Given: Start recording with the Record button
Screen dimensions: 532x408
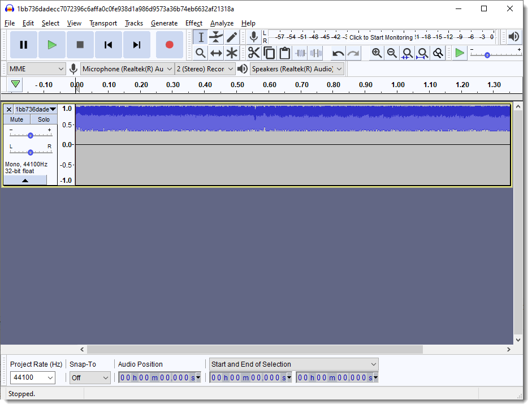Looking at the screenshot, I should (x=170, y=44).
